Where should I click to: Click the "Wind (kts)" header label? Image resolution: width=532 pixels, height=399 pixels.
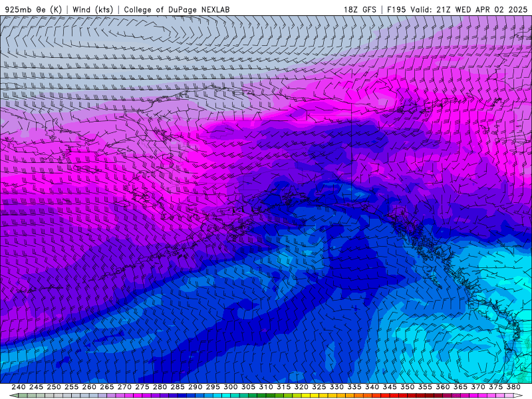[x=92, y=9]
